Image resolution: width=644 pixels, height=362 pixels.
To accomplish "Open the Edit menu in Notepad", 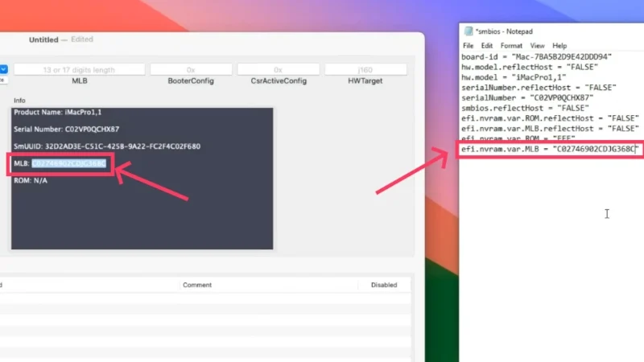I will (487, 46).
